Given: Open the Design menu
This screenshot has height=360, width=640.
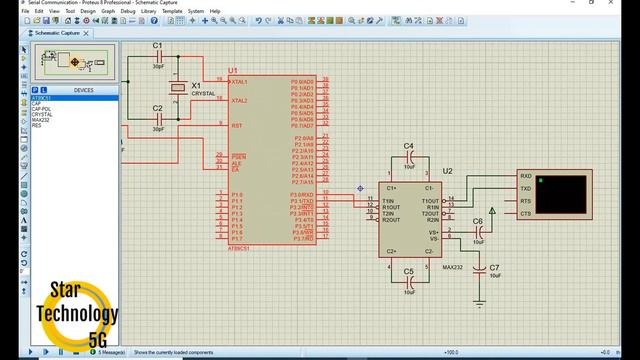Looking at the screenshot, I should [x=88, y=11].
